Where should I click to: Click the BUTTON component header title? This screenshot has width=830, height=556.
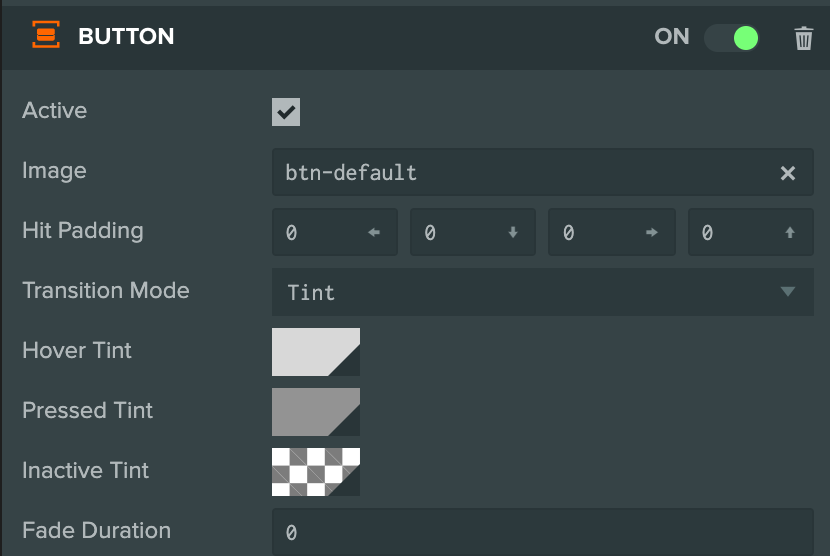coord(126,36)
